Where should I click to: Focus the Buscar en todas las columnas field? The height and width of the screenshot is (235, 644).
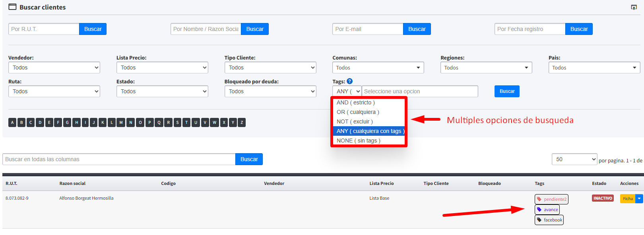pos(119,159)
